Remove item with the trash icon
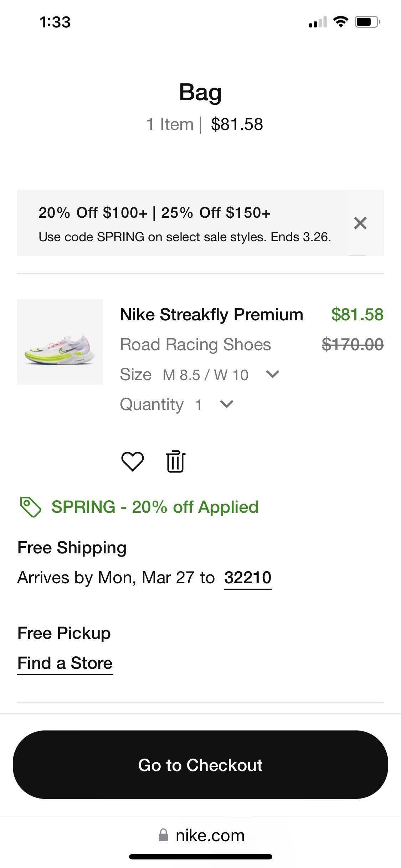Image resolution: width=401 pixels, height=868 pixels. click(x=175, y=462)
